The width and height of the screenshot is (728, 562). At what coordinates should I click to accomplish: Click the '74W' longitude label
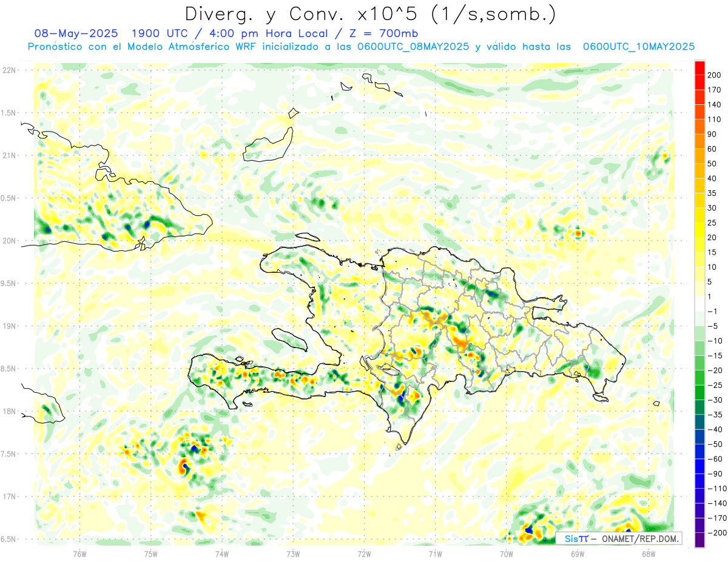tap(222, 553)
